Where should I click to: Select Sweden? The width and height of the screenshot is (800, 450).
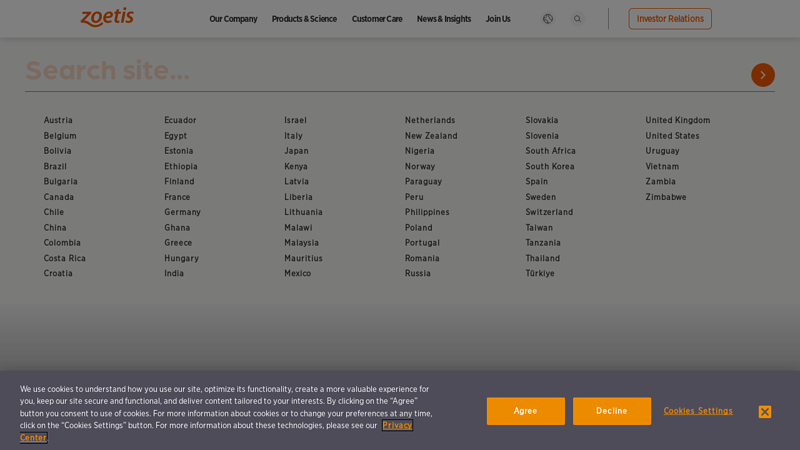coord(540,197)
